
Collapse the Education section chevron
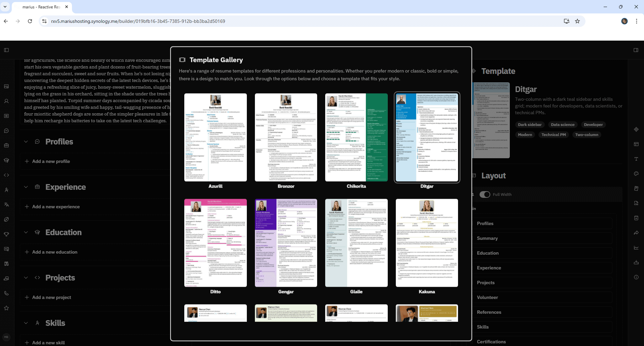tap(26, 232)
